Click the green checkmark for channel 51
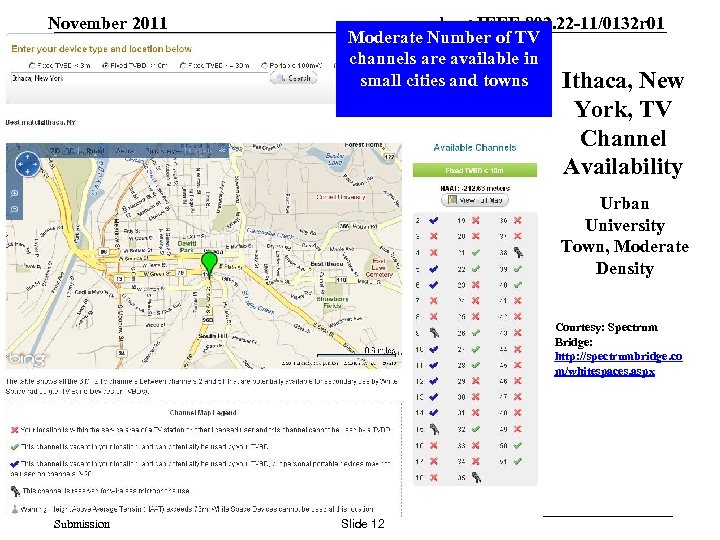 (x=518, y=461)
